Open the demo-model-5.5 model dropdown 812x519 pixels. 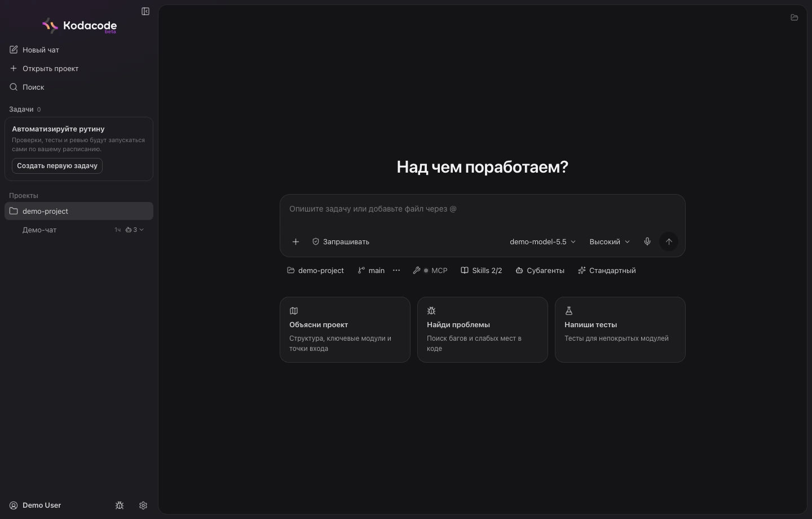[x=542, y=241]
